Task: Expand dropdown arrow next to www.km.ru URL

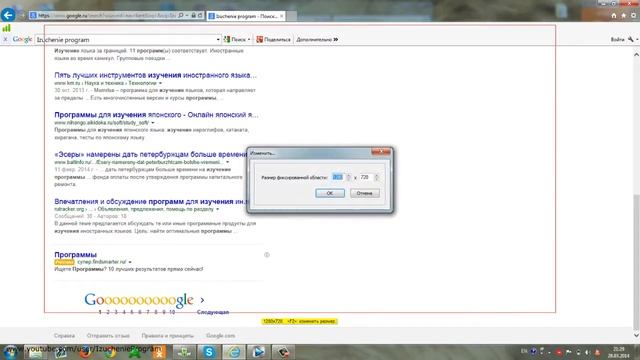Action: (160, 83)
